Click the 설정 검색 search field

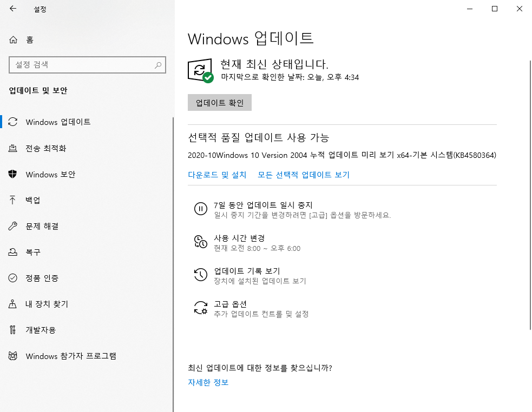(x=87, y=65)
